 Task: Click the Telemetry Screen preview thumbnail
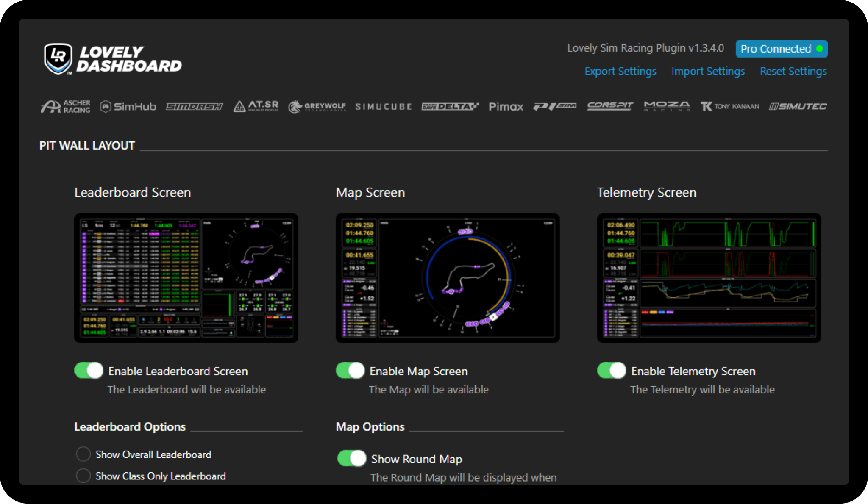pyautogui.click(x=709, y=278)
